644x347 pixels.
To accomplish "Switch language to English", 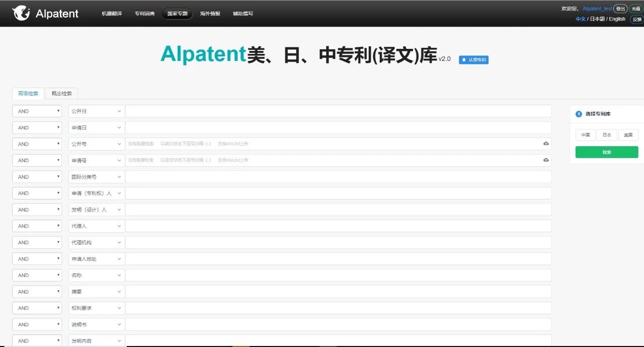I will pos(617,19).
